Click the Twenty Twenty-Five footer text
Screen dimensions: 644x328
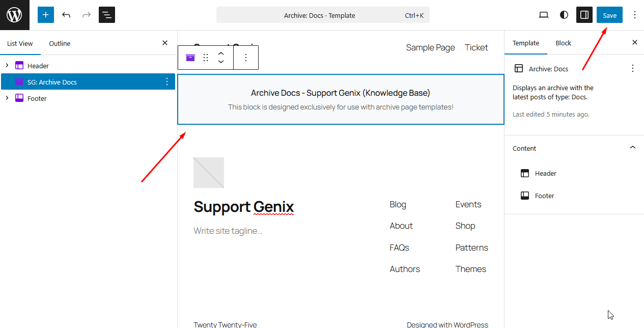pyautogui.click(x=225, y=324)
